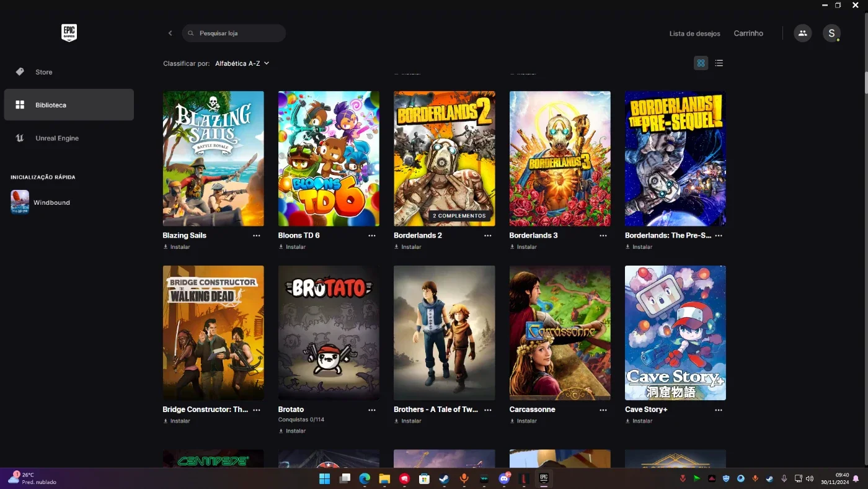The image size is (868, 489).
Task: Open the Windows Start menu
Action: tap(324, 478)
